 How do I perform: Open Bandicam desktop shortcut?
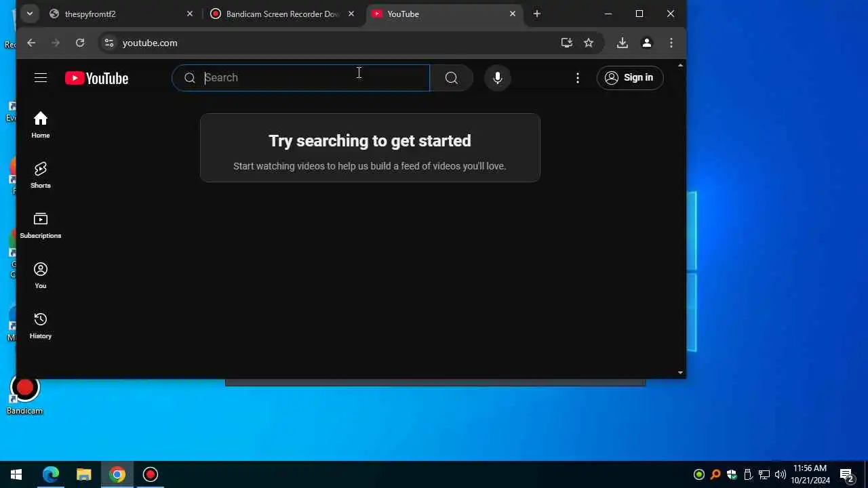coord(25,394)
